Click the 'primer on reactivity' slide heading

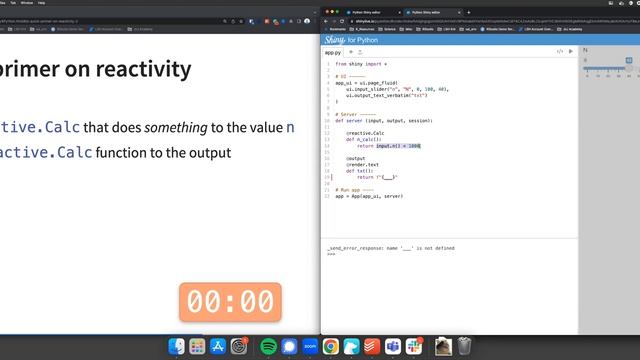click(96, 69)
